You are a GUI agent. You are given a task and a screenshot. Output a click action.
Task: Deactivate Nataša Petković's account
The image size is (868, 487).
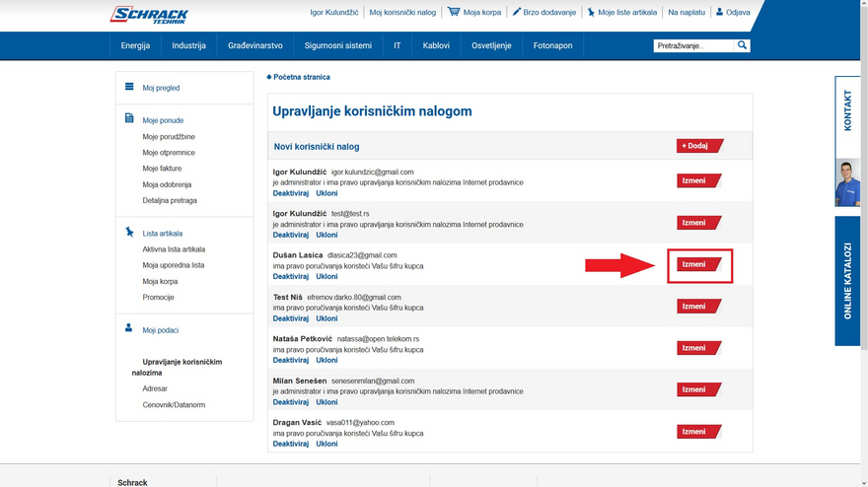[x=291, y=360]
